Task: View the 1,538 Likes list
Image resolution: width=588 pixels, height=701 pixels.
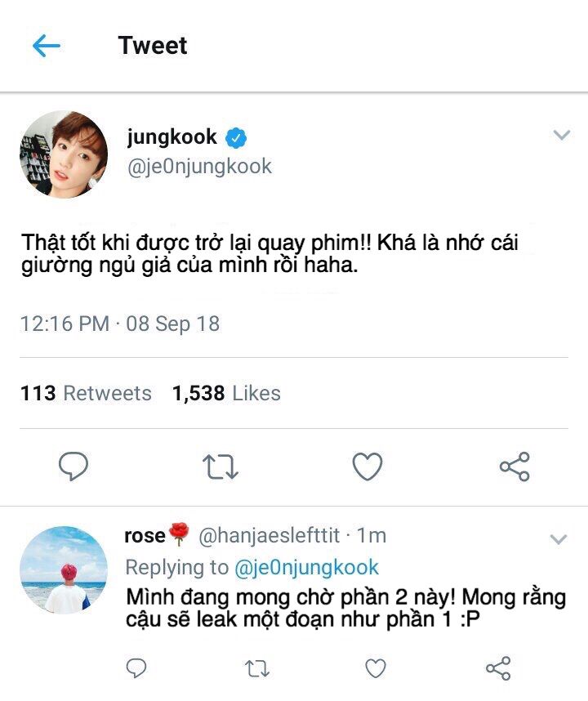Action: pos(226,393)
